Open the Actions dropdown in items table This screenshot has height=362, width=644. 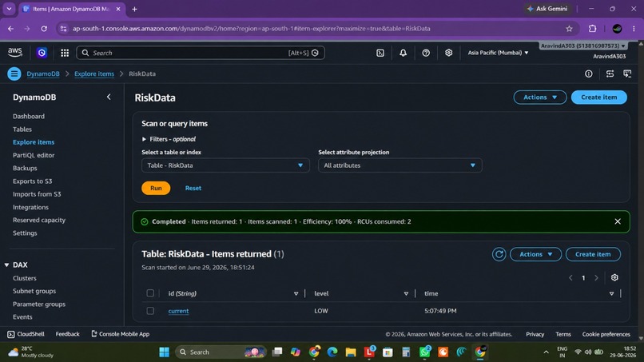[535, 254]
